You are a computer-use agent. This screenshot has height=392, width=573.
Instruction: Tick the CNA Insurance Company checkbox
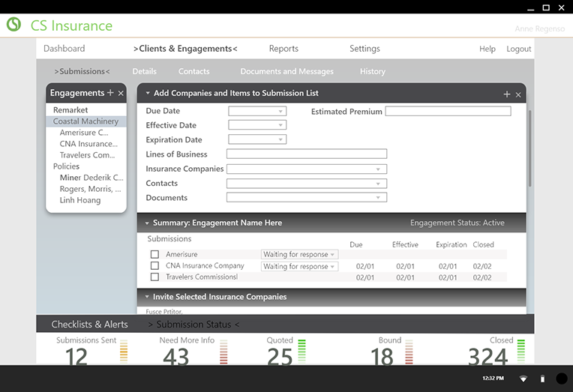tap(154, 266)
